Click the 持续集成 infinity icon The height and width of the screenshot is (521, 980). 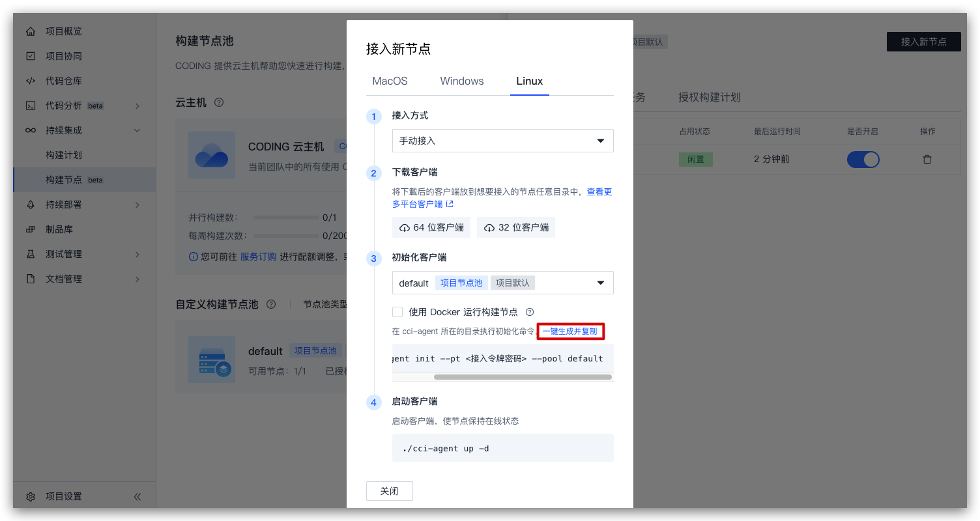pyautogui.click(x=31, y=130)
